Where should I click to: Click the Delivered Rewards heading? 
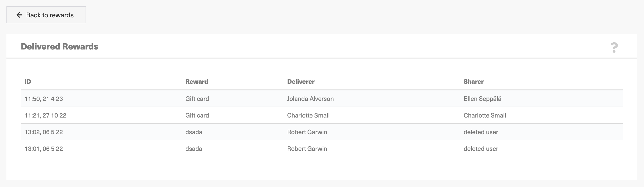click(x=60, y=47)
